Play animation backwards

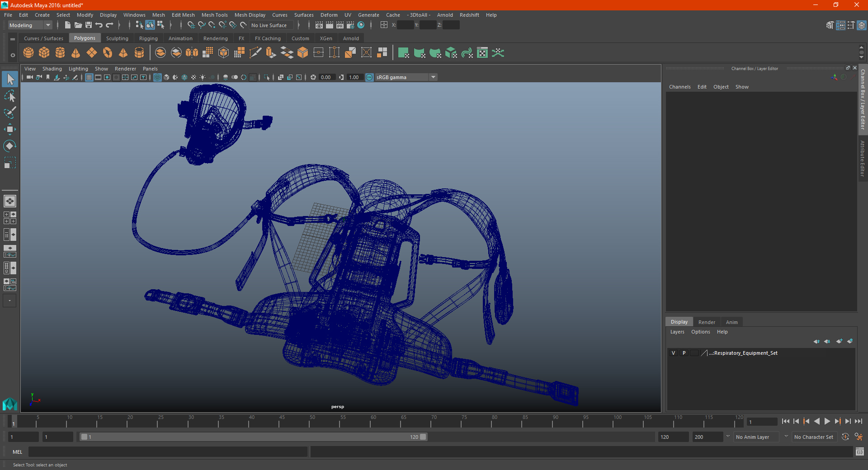point(817,421)
